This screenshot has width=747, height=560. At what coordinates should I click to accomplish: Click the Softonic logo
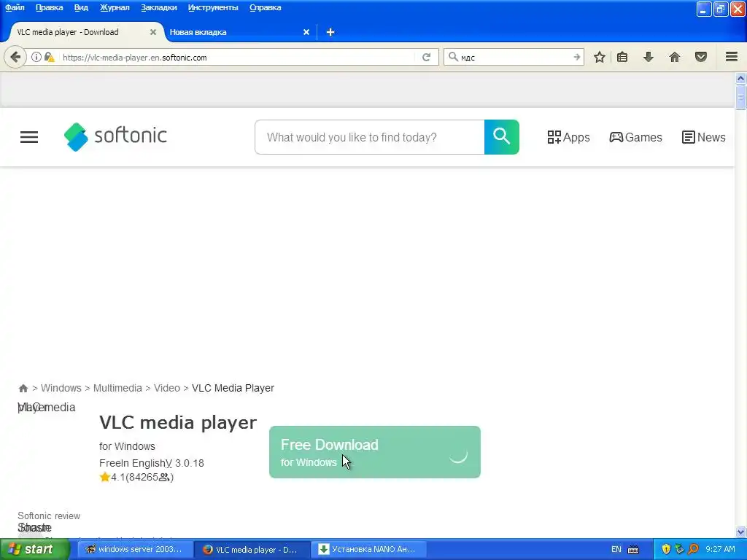pyautogui.click(x=115, y=136)
